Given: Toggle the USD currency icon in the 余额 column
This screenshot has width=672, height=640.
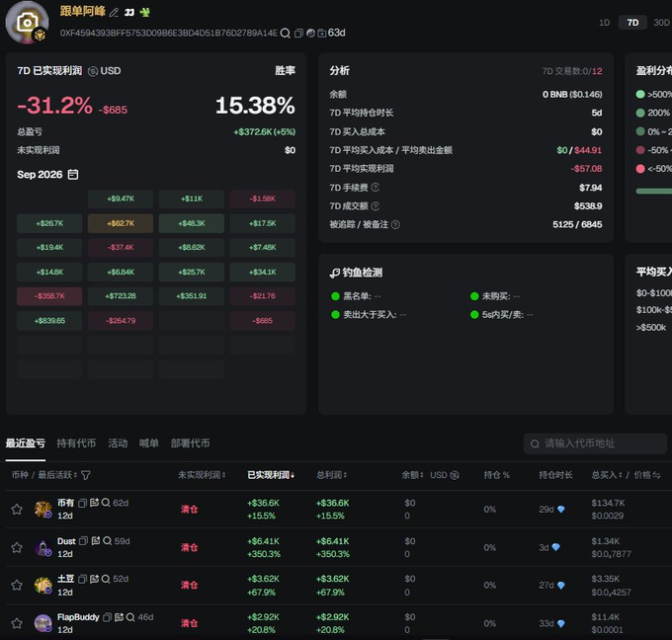Looking at the screenshot, I should coord(455,475).
